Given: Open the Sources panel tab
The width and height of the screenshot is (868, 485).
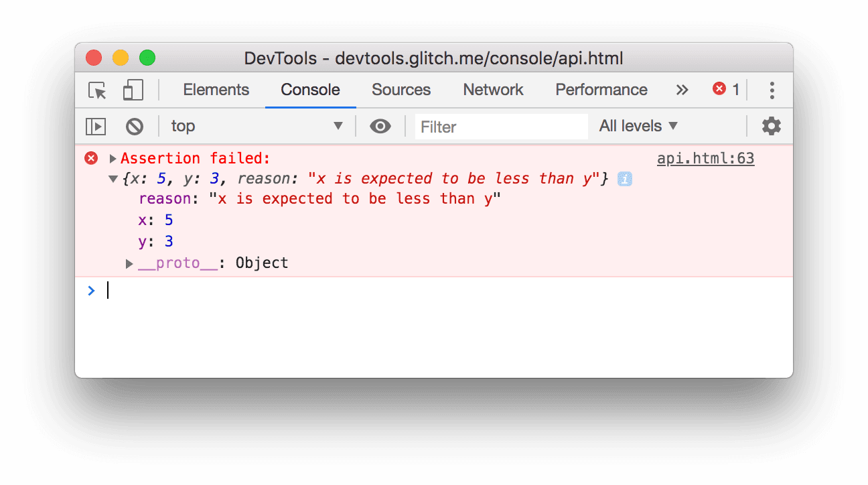Looking at the screenshot, I should pyautogui.click(x=401, y=90).
